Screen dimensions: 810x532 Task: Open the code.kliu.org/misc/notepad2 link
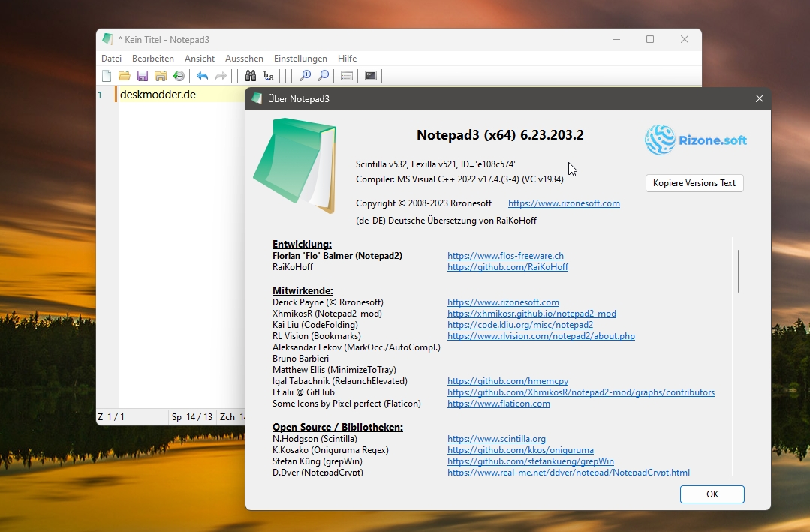520,325
